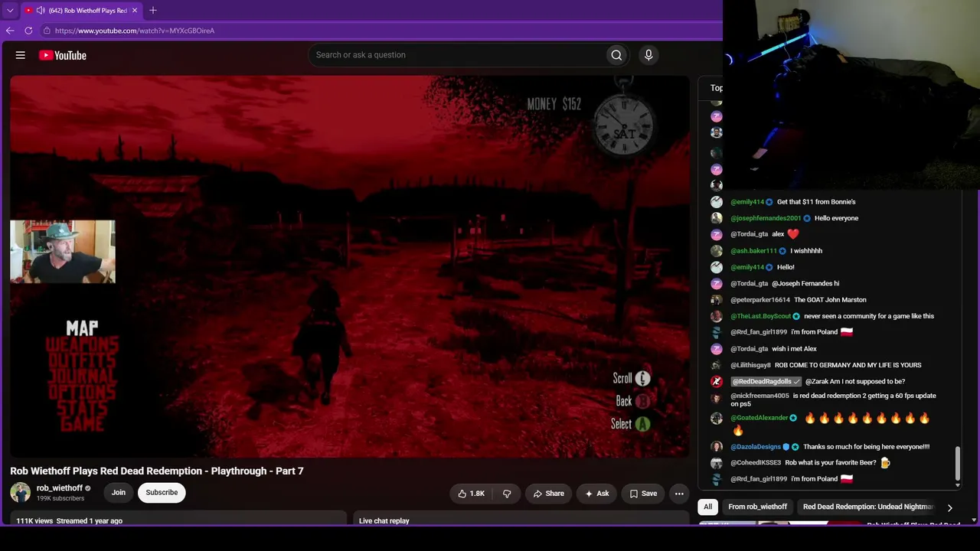Click avatar beside @TheLast.BoyScout message
Screen dimensions: 980x551
click(717, 316)
